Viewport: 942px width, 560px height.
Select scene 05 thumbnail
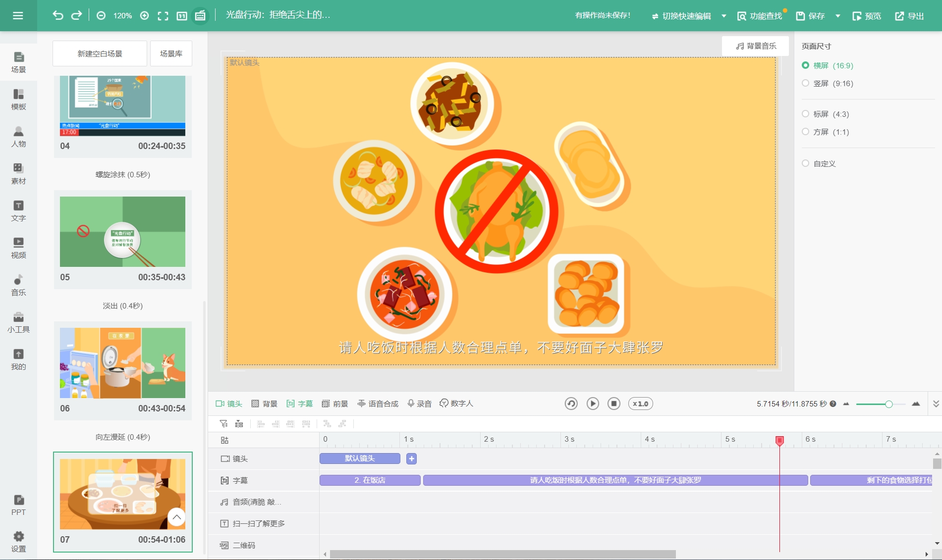pyautogui.click(x=122, y=232)
